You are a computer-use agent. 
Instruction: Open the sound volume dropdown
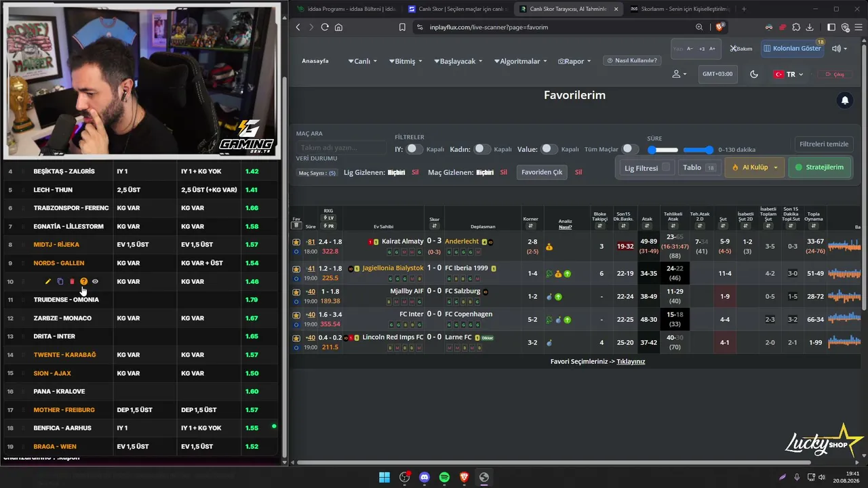(840, 49)
